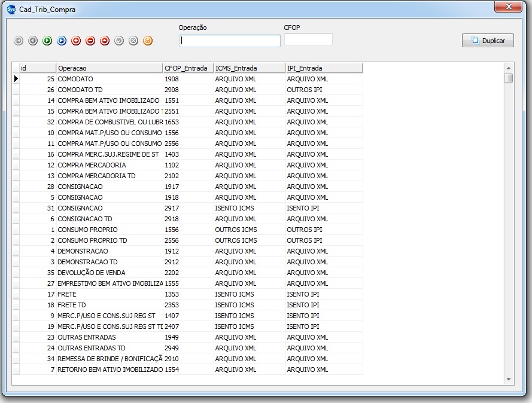532x403 pixels.
Task: Click the gray cancel X navigator icon
Action: 133,41
